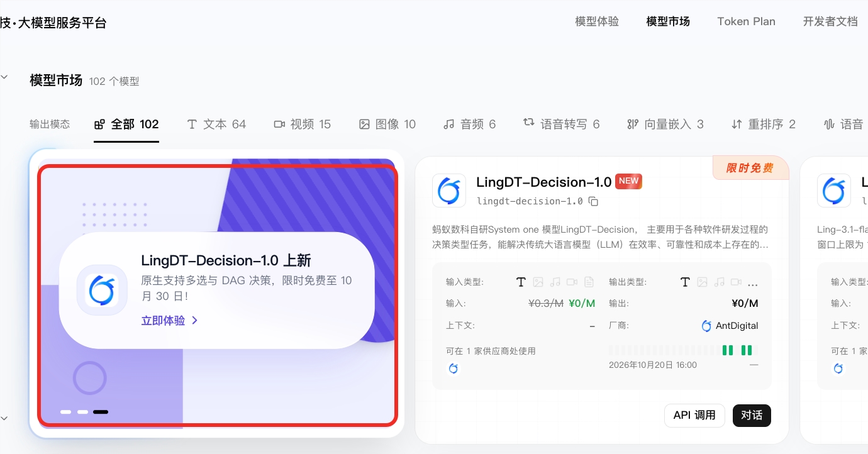Click the audio icon in output types

pos(720,282)
